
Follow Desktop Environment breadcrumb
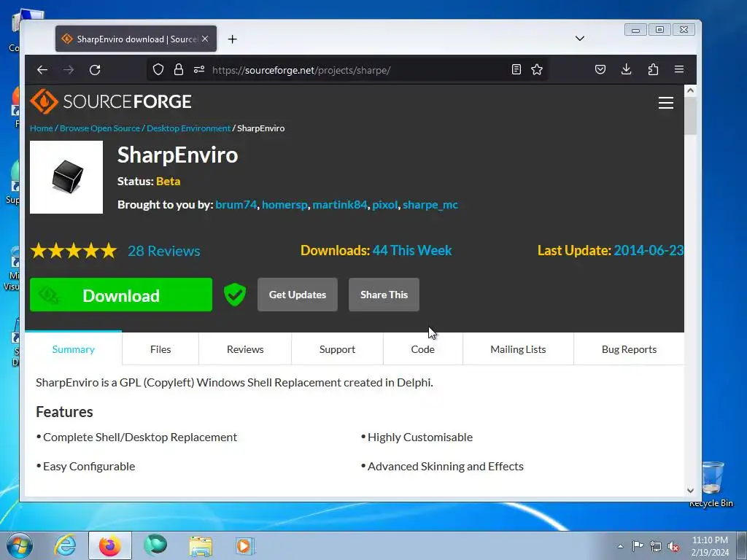click(x=189, y=128)
